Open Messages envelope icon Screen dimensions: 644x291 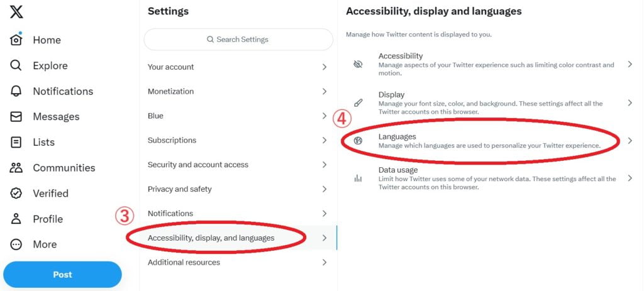(16, 117)
